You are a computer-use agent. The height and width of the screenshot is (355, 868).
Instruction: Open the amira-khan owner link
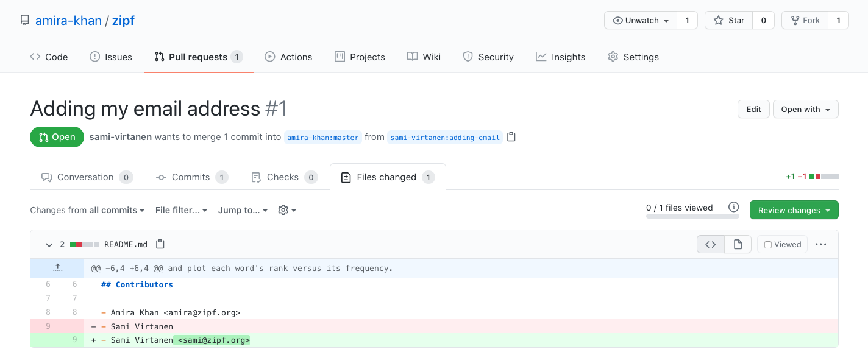click(68, 21)
